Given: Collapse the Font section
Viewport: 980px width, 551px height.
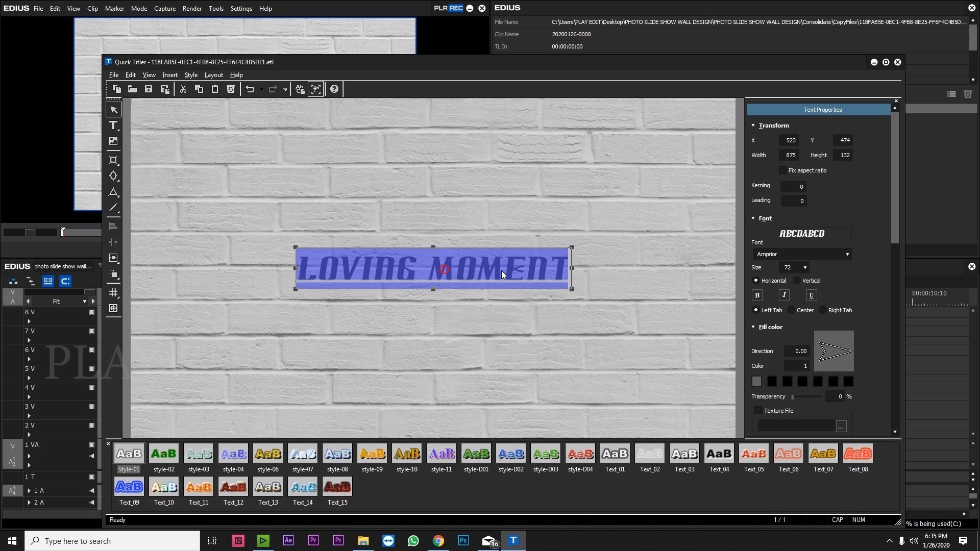Looking at the screenshot, I should point(753,218).
